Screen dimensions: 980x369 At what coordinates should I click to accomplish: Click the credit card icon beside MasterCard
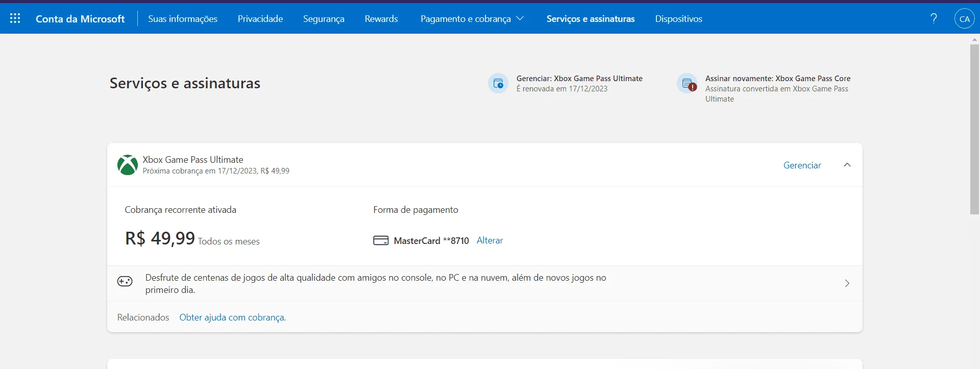point(381,240)
